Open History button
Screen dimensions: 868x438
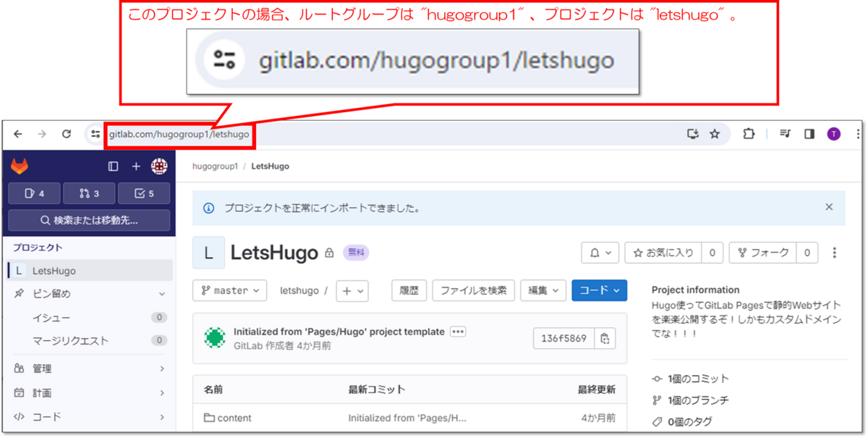[409, 290]
